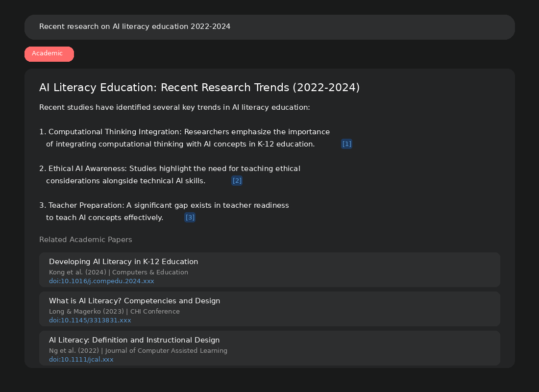Click the 'What is AI Literacy? Competencies and Design' title
Image resolution: width=539 pixels, height=392 pixels.
click(x=134, y=301)
